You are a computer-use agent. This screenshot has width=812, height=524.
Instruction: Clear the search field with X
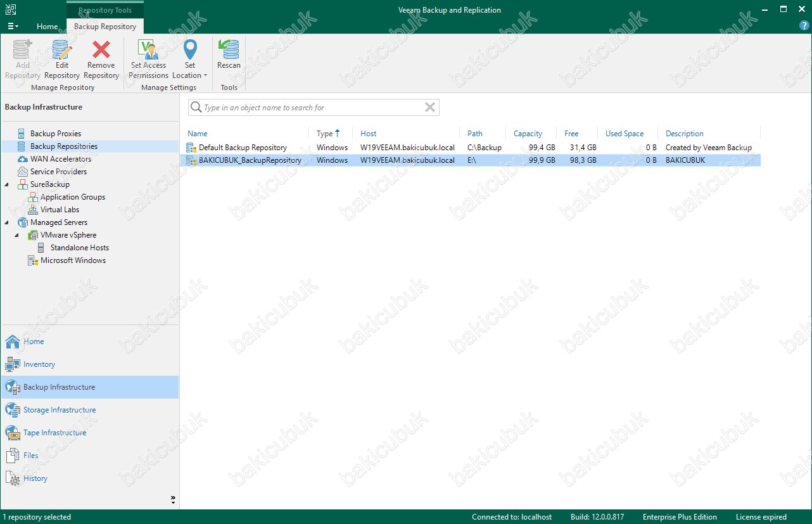(x=430, y=108)
